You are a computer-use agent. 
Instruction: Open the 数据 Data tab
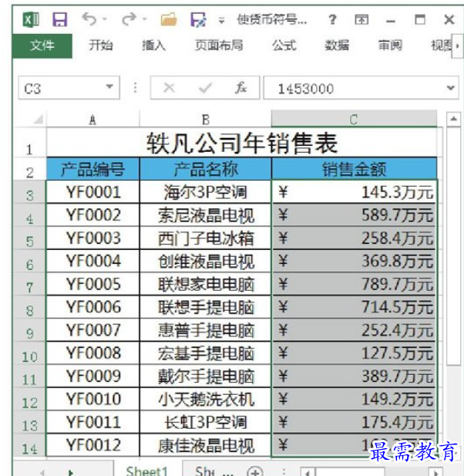click(337, 46)
